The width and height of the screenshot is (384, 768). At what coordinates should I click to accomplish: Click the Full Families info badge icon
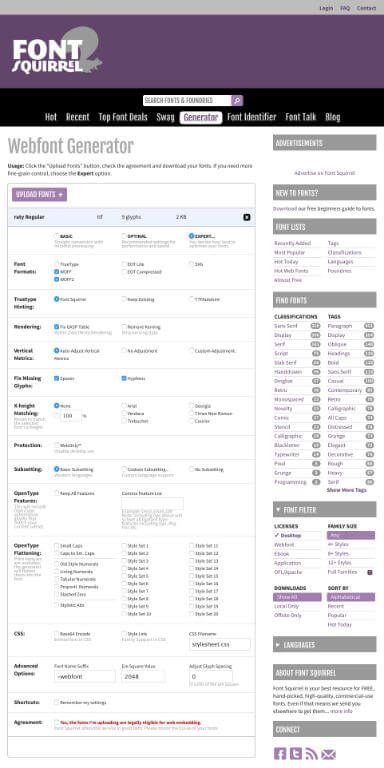point(370,572)
